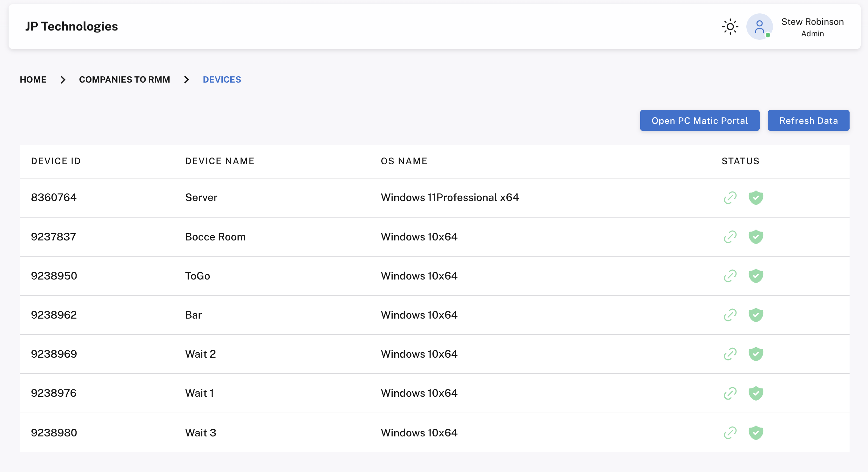This screenshot has width=868, height=472.
Task: Click the JP Technologies logo title
Action: (x=71, y=26)
